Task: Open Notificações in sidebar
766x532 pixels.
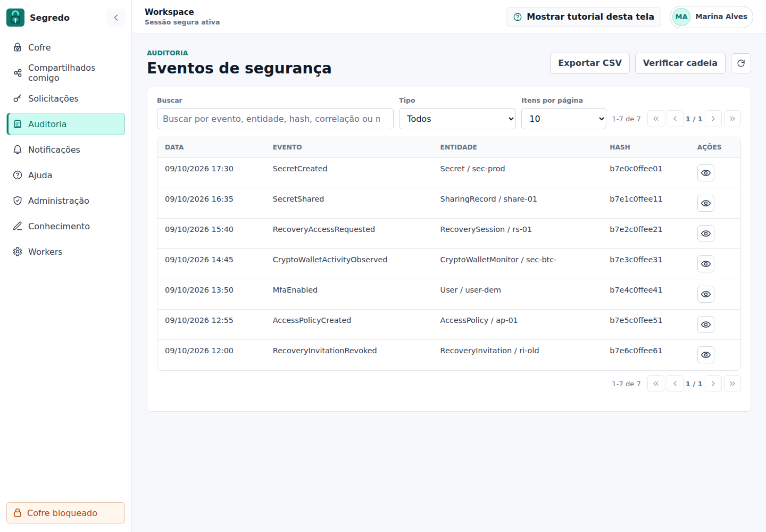Action: 65,149
